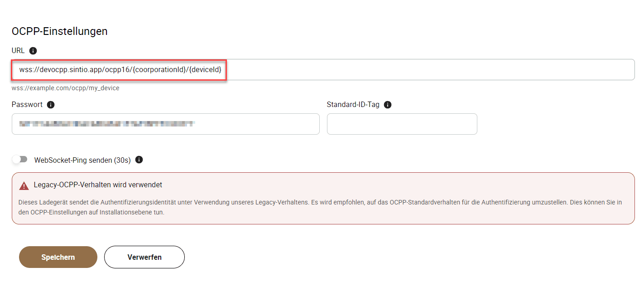Click the URL field label
This screenshot has height=282, width=644.
coord(19,51)
